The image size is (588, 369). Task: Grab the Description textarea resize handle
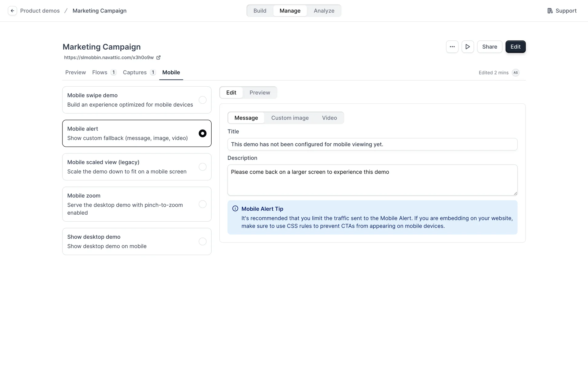[x=515, y=194]
